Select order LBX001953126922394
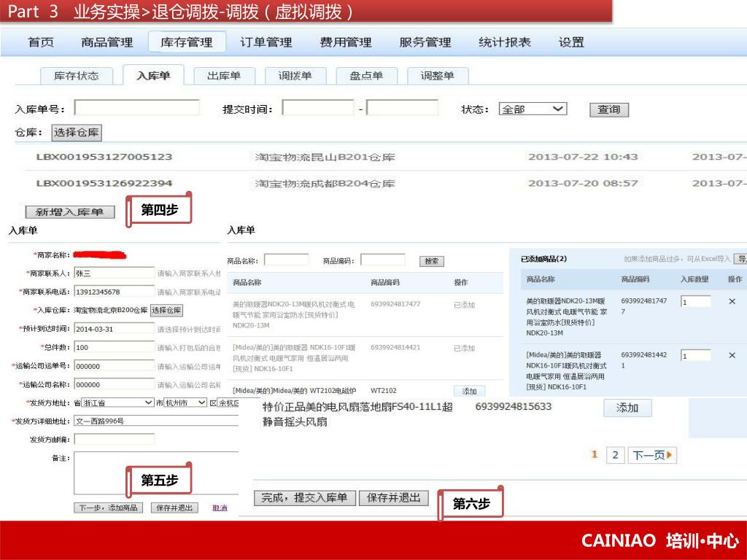This screenshot has height=560, width=747. pos(104,183)
